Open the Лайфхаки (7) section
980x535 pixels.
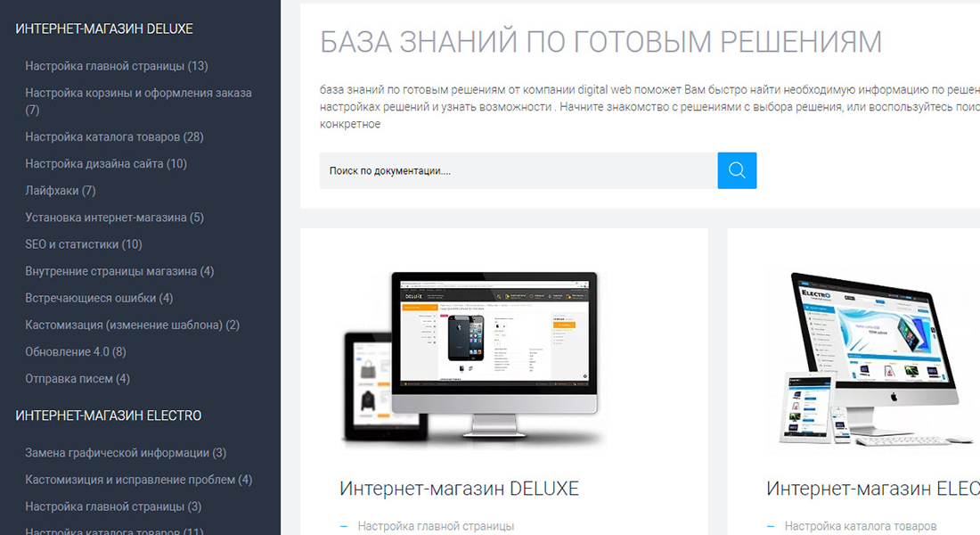pos(61,191)
